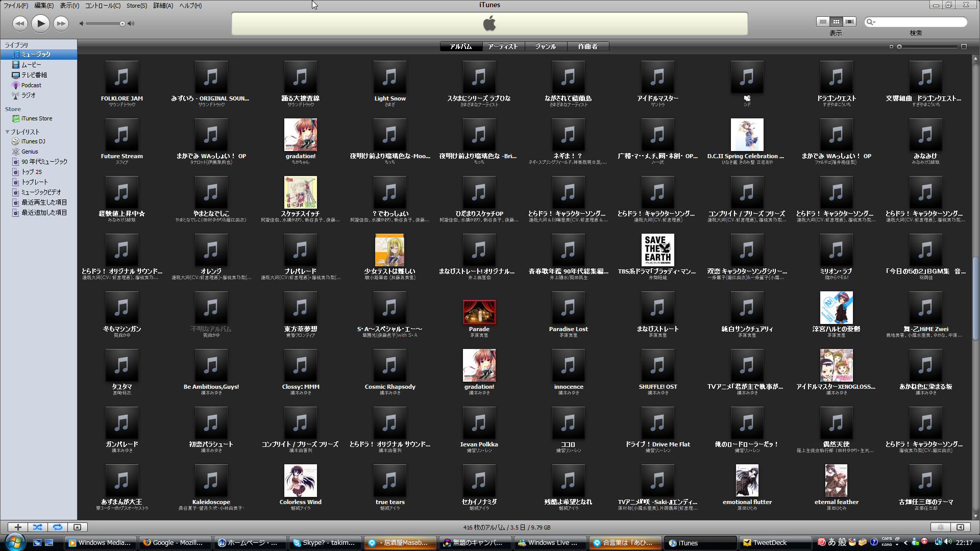
Task: Toggle artwork viewer button at bottom
Action: pos(77,527)
